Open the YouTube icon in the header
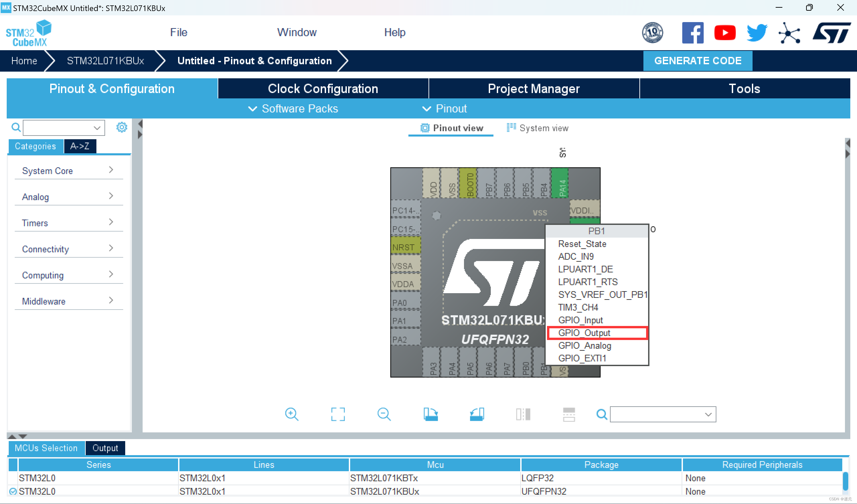Image resolution: width=857 pixels, height=504 pixels. 725,33
